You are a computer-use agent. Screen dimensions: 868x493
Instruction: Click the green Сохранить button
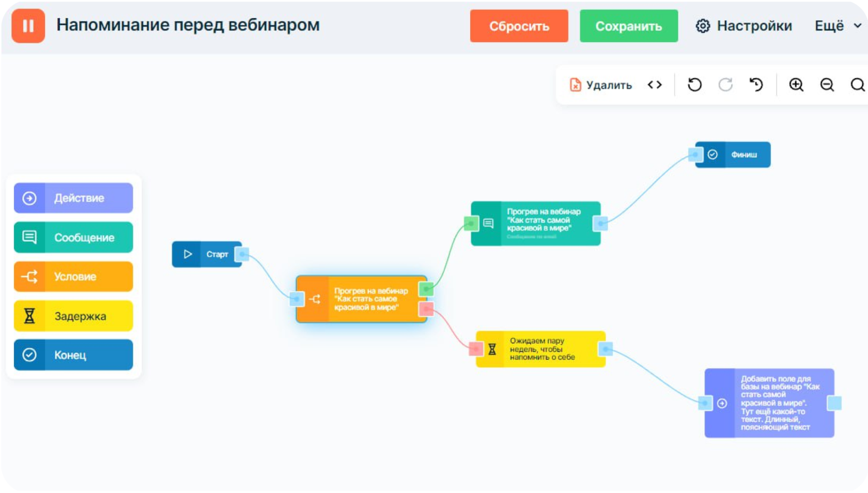coord(629,26)
